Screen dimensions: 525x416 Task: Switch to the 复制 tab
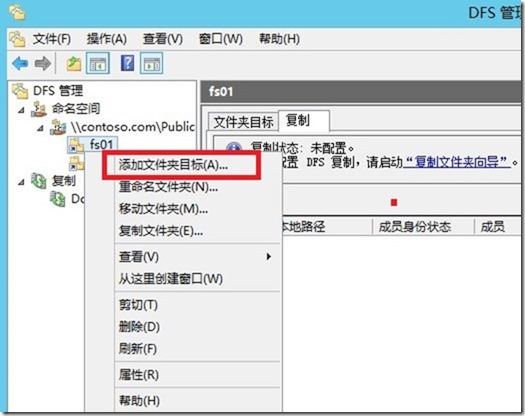pos(304,120)
